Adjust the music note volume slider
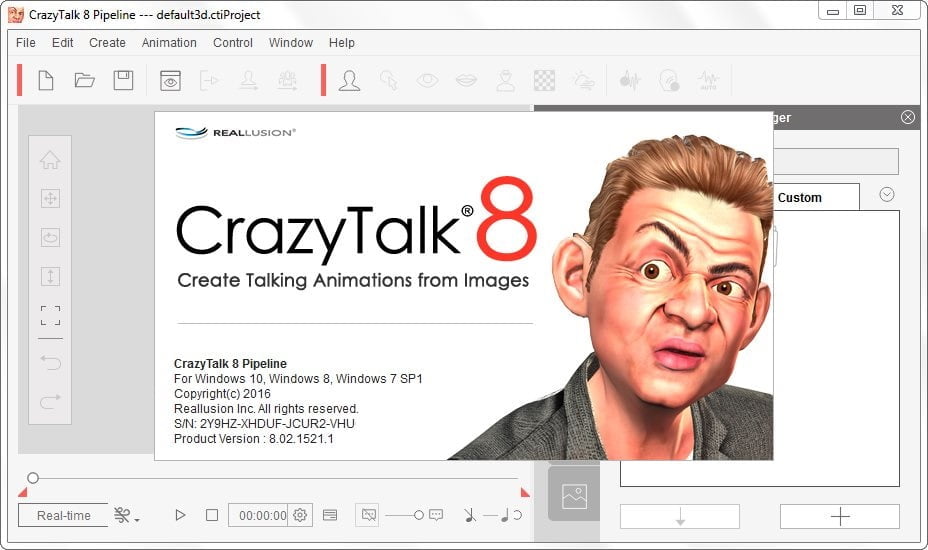The image size is (928, 550). [504, 516]
